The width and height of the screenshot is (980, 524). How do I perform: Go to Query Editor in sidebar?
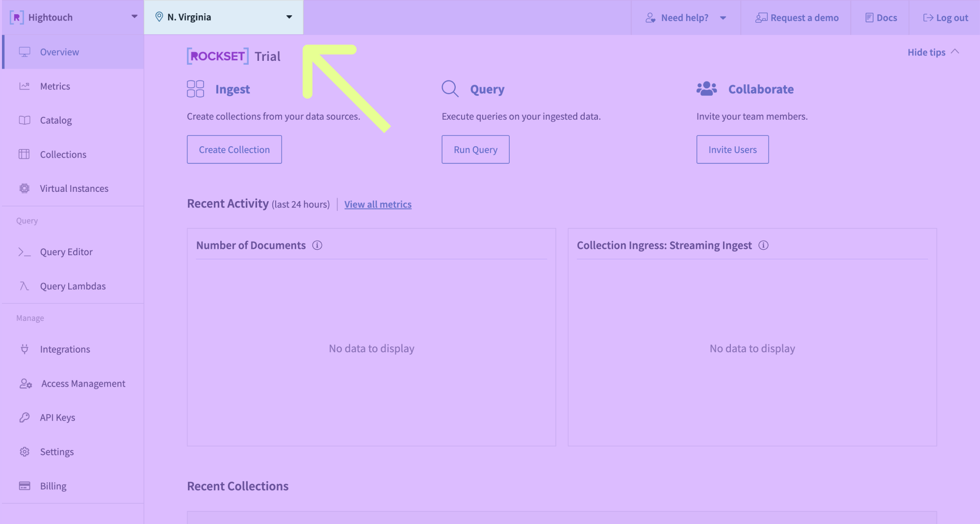click(66, 252)
